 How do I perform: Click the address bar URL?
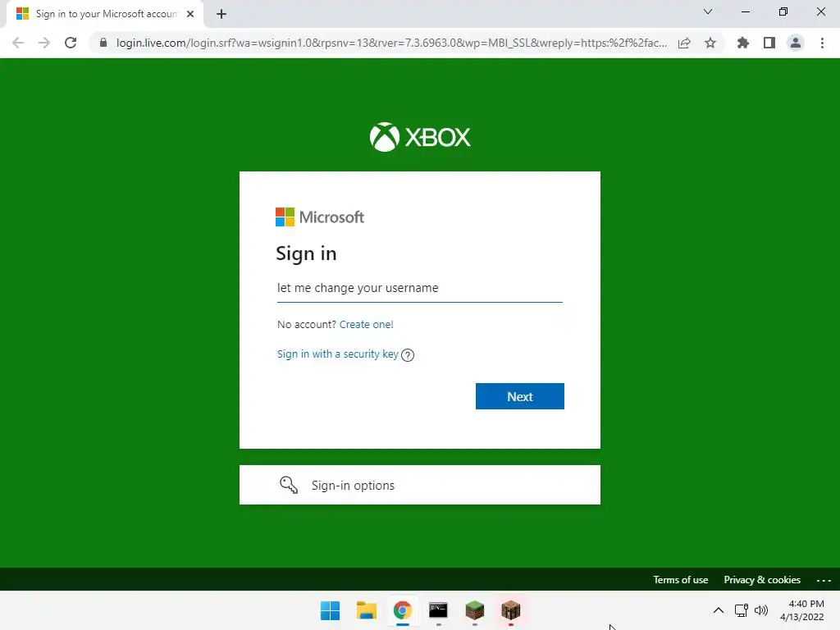pyautogui.click(x=391, y=43)
